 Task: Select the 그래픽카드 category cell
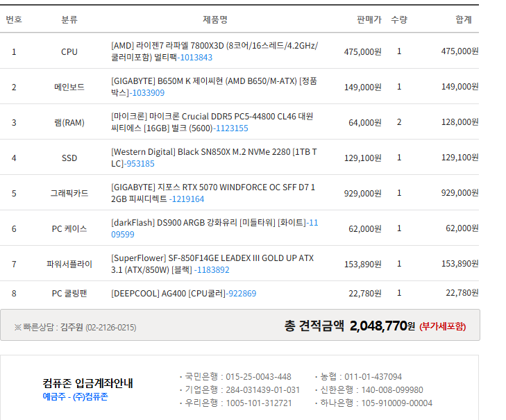pyautogui.click(x=69, y=194)
